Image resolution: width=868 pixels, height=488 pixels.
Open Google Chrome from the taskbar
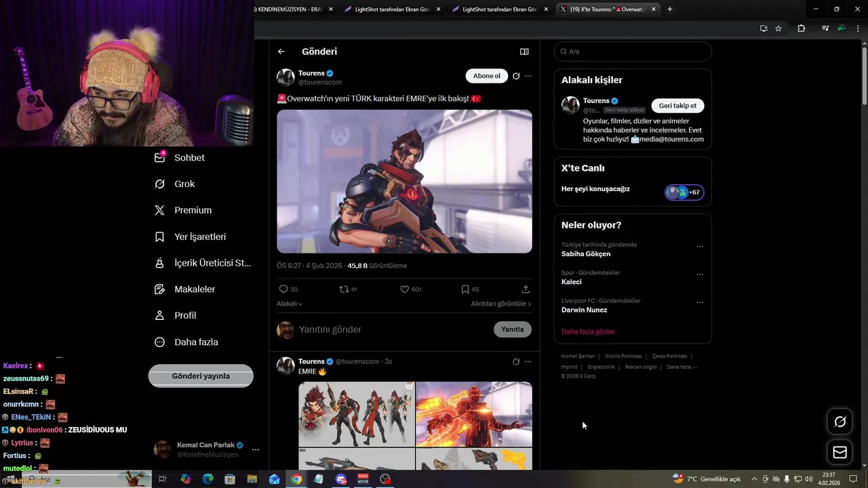pos(296,479)
